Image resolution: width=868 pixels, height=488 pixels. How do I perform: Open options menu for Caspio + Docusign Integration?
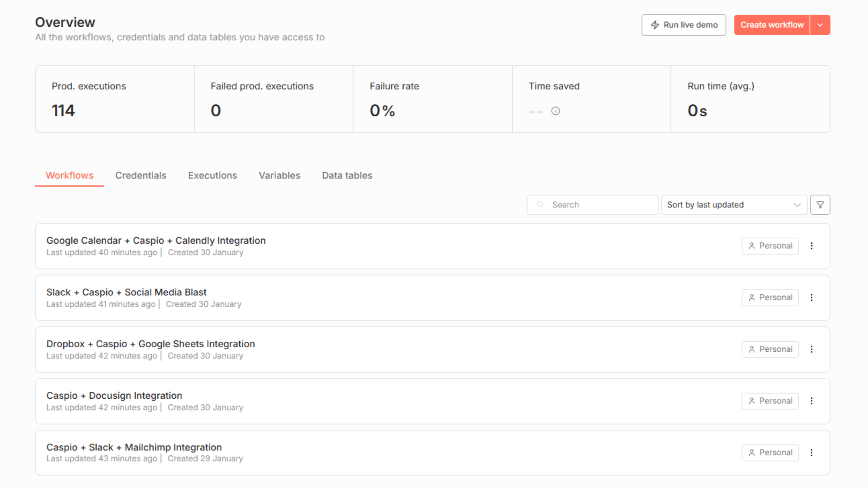pyautogui.click(x=812, y=401)
